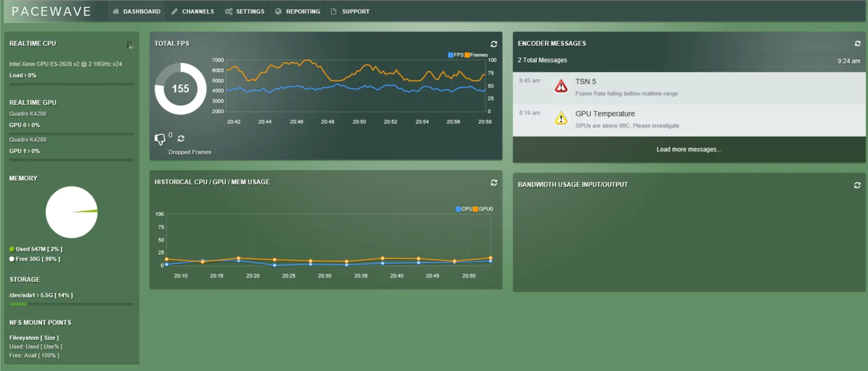The image size is (868, 371).
Task: Click the BANDWIDTH USAGE INPUT/OUTPUT heading
Action: point(573,185)
